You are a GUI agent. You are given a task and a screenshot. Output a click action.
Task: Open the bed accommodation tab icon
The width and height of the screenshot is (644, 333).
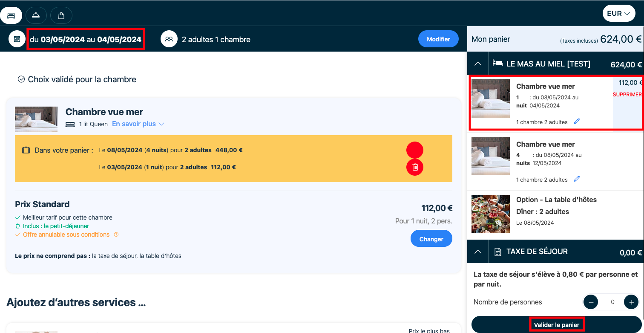coord(11,15)
